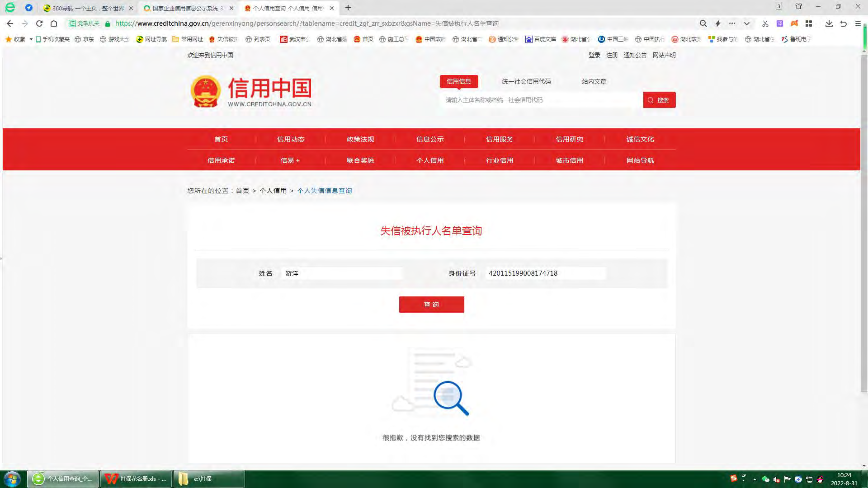This screenshot has width=868, height=488.
Task: Switch to the 统一社会信用代码 search tab
Action: 526,81
